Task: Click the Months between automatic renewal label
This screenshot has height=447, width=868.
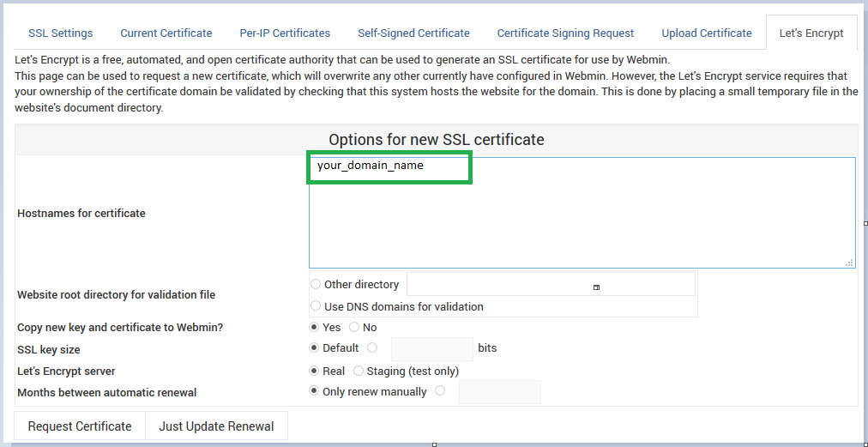Action: pos(107,393)
